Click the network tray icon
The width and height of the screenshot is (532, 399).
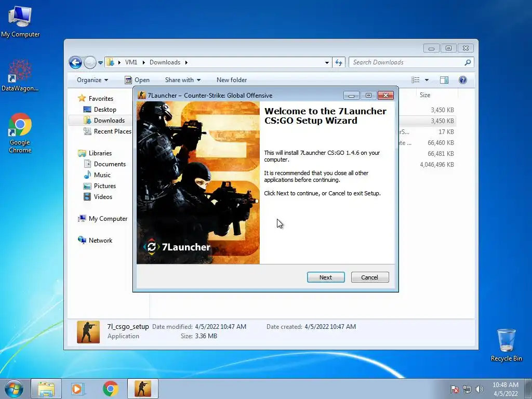click(x=467, y=389)
